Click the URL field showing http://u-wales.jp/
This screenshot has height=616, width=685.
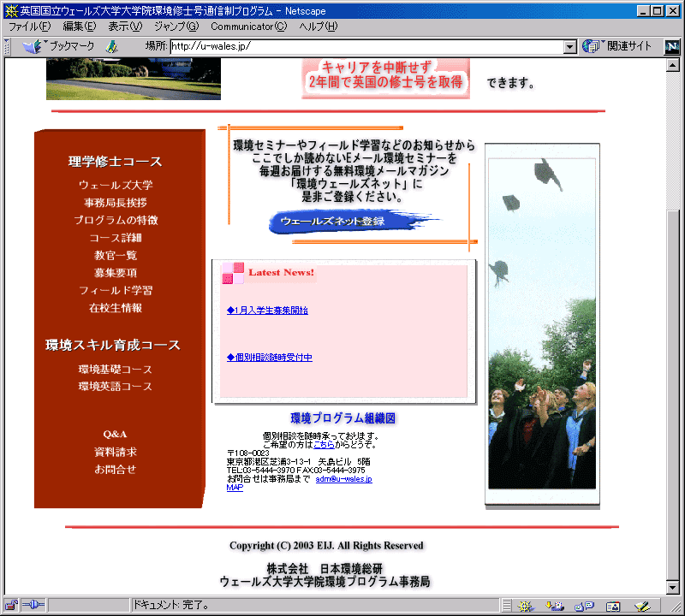(x=367, y=47)
